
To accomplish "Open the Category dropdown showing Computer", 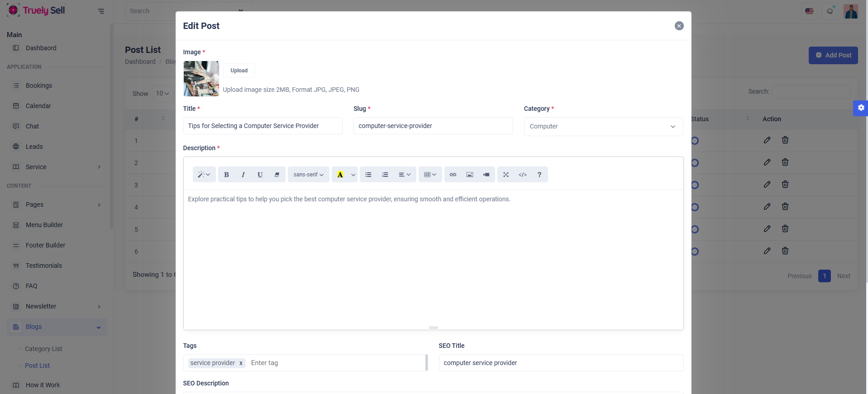I will click(x=603, y=127).
